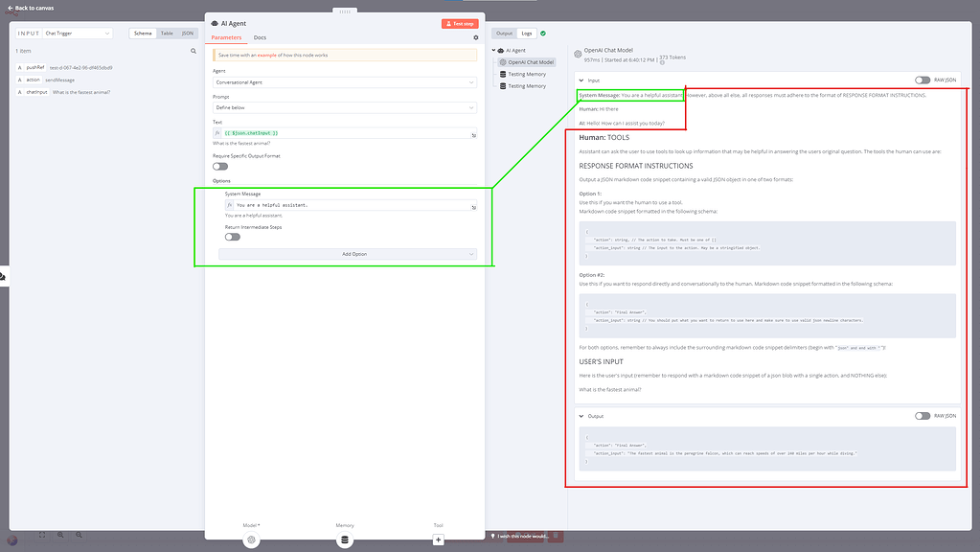
Task: Select the Table view tab in input panel
Action: 167,34
